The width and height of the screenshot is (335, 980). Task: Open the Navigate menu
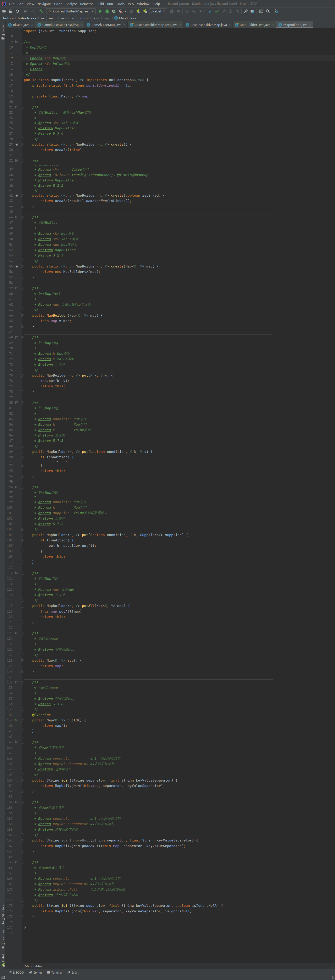pos(44,4)
